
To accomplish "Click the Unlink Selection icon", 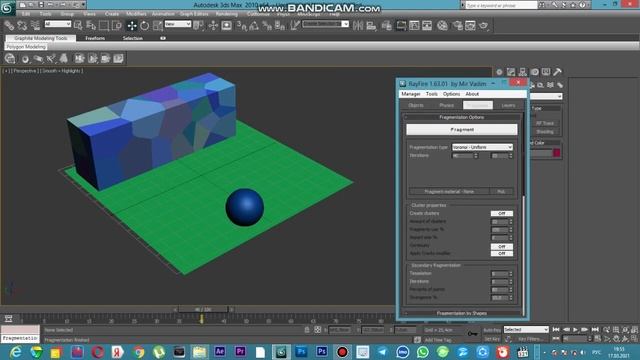I will [x=22, y=26].
